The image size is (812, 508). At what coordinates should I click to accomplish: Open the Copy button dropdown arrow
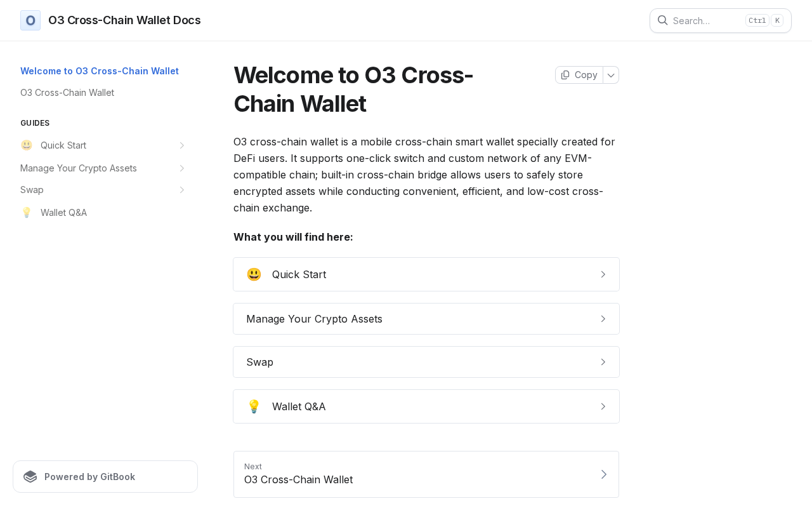[x=611, y=75]
